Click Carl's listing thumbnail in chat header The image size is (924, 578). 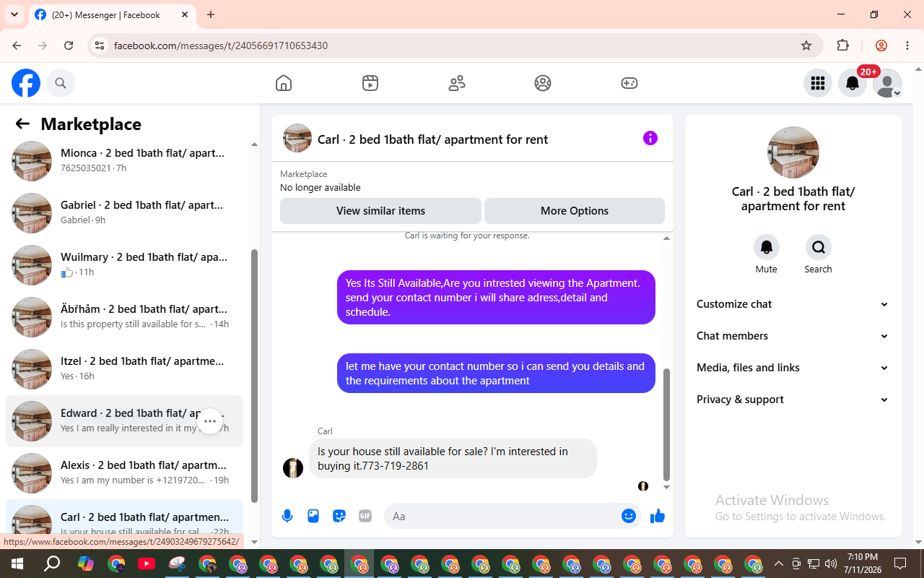click(x=297, y=138)
